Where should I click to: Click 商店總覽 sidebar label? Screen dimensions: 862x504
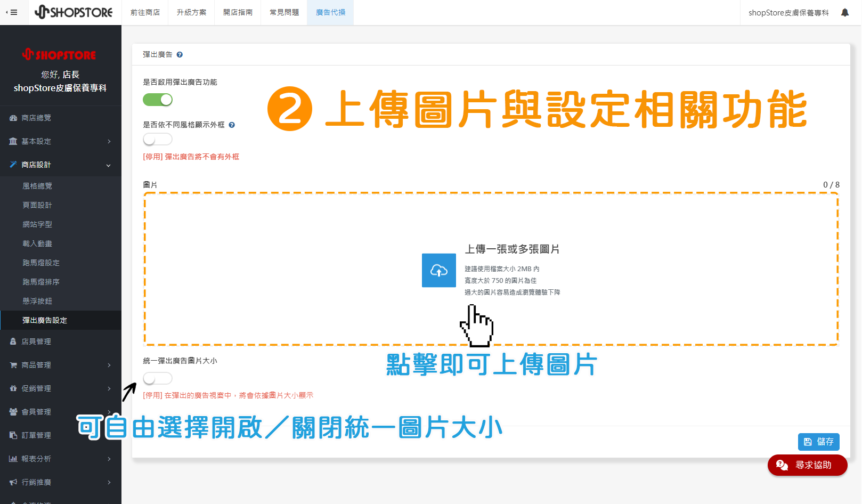[x=36, y=118]
